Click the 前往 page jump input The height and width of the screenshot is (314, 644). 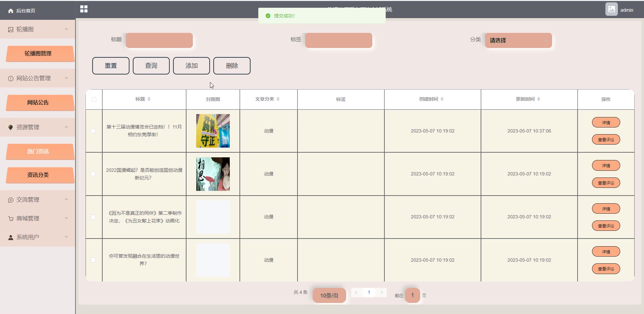tap(413, 295)
